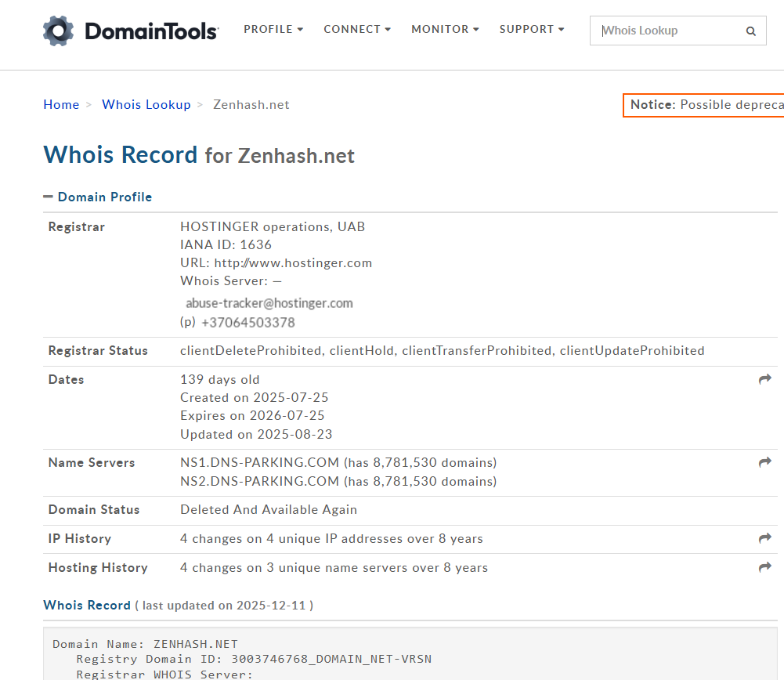This screenshot has width=784, height=680.
Task: Click the DomainTools gear logo
Action: pos(59,31)
